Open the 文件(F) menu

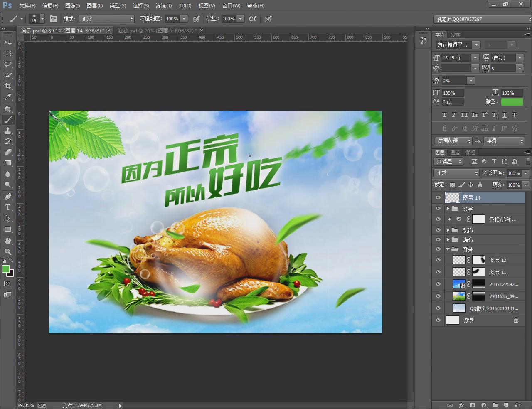tap(27, 6)
